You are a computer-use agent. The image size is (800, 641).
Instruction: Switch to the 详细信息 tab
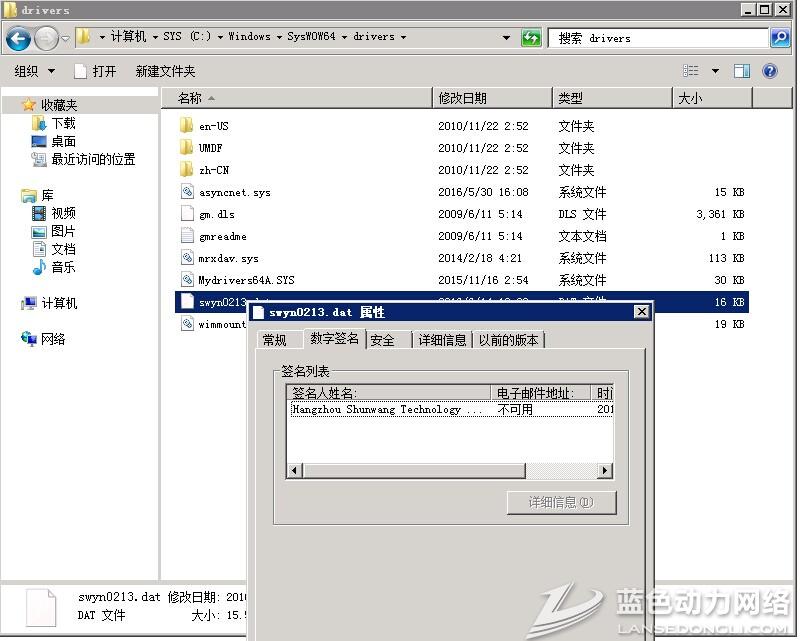pyautogui.click(x=442, y=340)
